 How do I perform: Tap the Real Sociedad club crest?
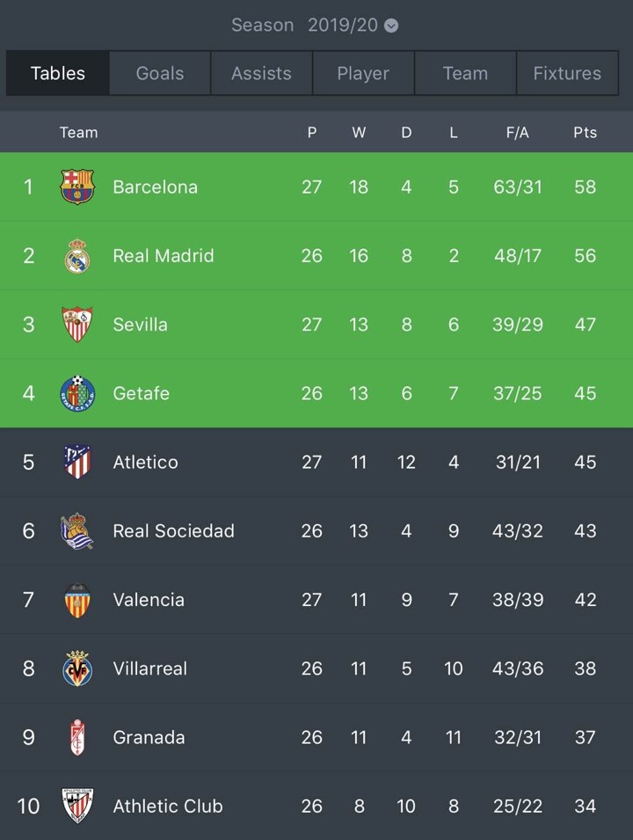coord(77,531)
